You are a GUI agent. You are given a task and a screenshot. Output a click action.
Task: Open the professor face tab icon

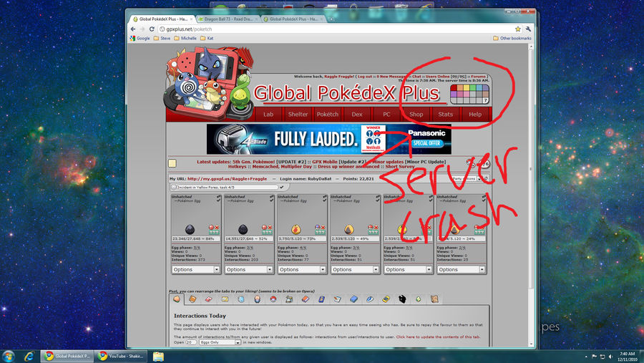(x=257, y=299)
